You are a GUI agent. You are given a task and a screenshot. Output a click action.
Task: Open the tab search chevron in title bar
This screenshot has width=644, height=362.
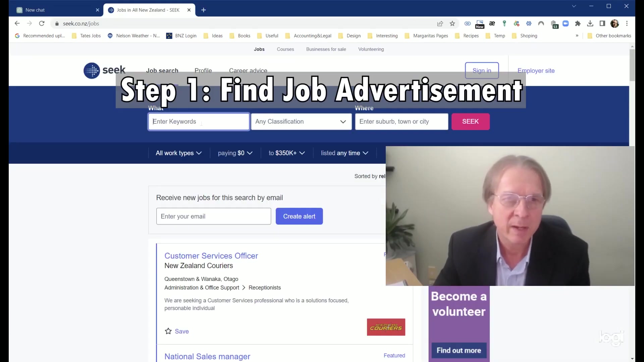[574, 6]
